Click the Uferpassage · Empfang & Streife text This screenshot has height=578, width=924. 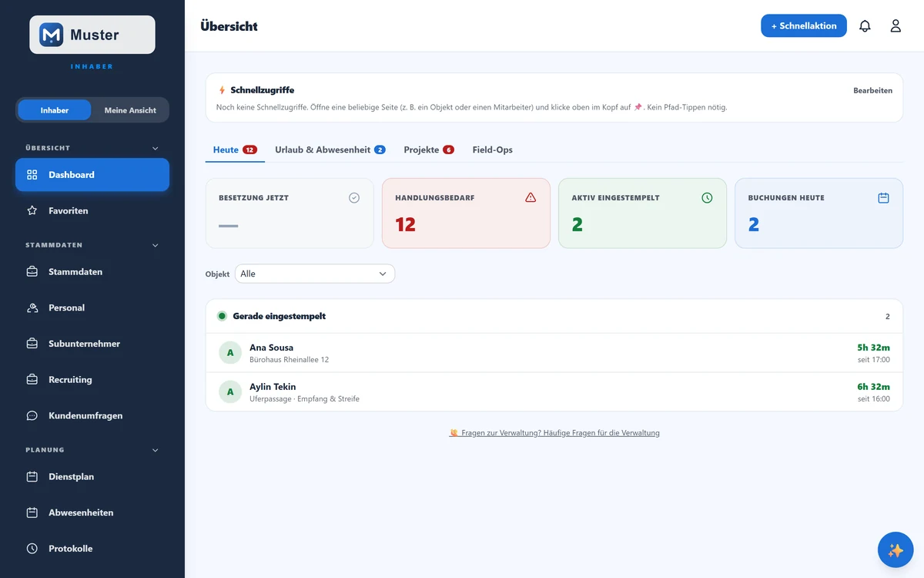(304, 399)
